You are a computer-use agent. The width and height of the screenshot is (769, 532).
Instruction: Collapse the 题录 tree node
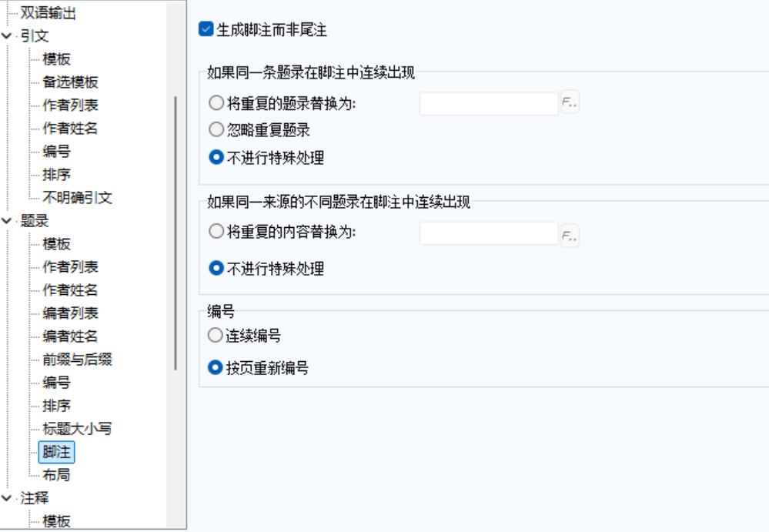tap(8, 221)
